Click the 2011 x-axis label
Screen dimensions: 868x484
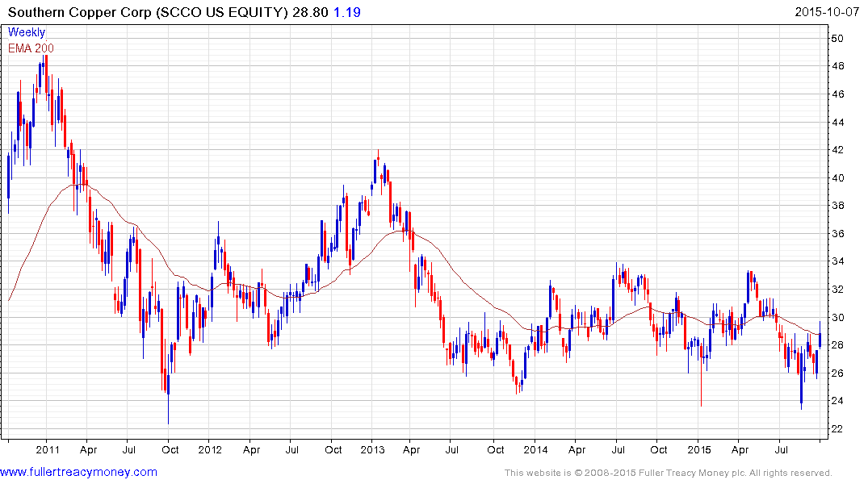pos(48,449)
